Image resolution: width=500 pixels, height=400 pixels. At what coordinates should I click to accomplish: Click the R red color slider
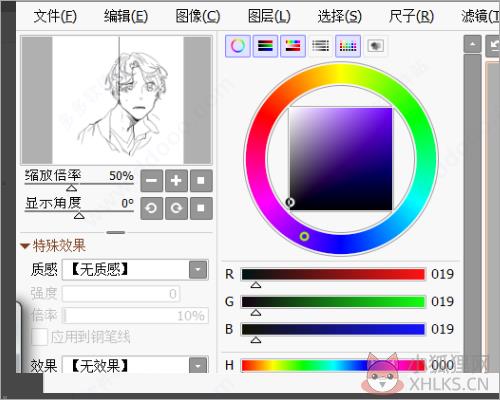point(333,274)
